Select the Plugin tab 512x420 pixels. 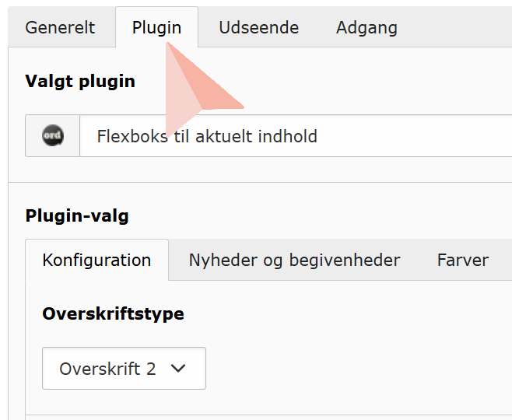(x=156, y=28)
